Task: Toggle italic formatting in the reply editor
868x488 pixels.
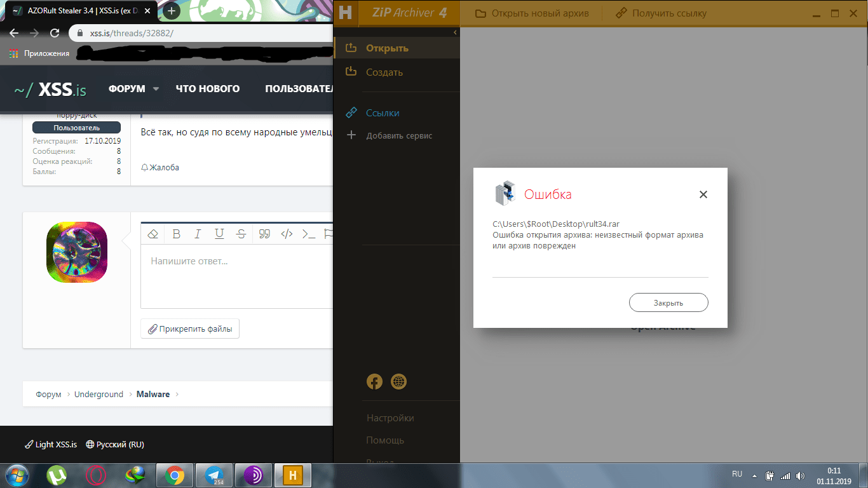Action: (198, 234)
